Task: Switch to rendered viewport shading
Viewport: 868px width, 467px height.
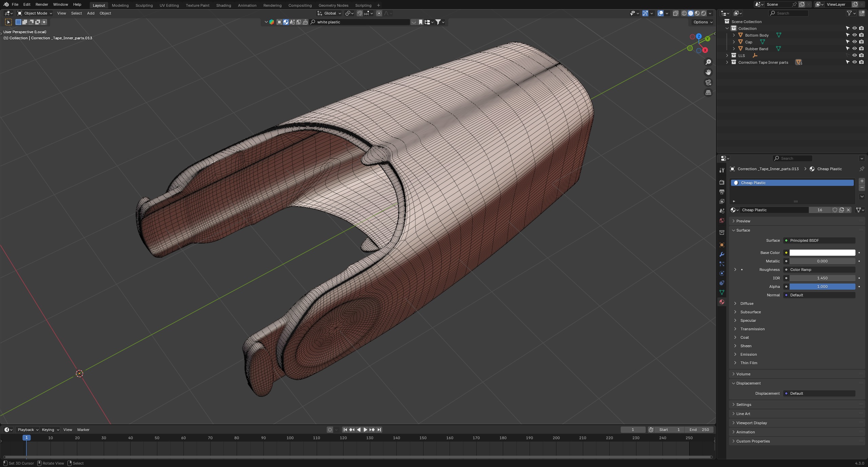Action: [x=704, y=13]
